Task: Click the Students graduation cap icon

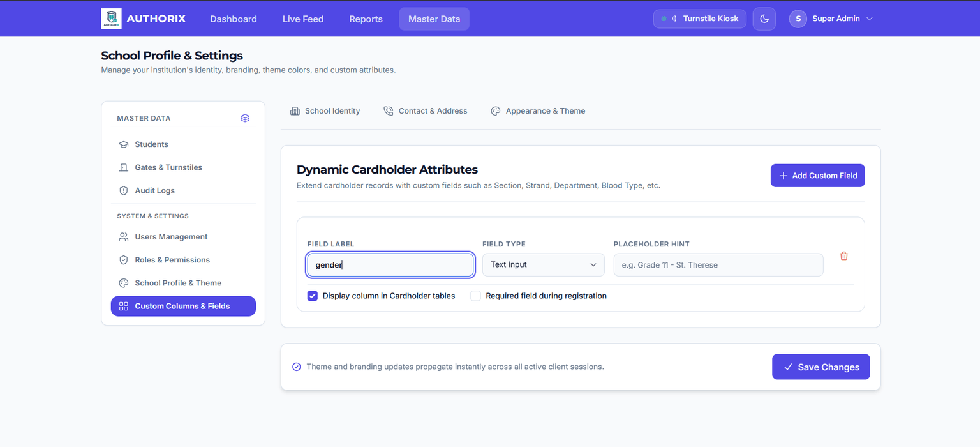Action: coord(124,144)
